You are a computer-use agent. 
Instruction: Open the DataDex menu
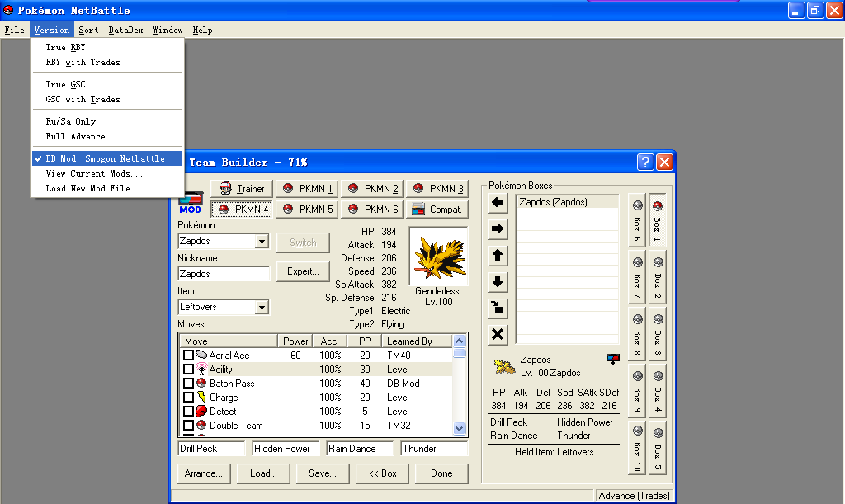pos(125,31)
